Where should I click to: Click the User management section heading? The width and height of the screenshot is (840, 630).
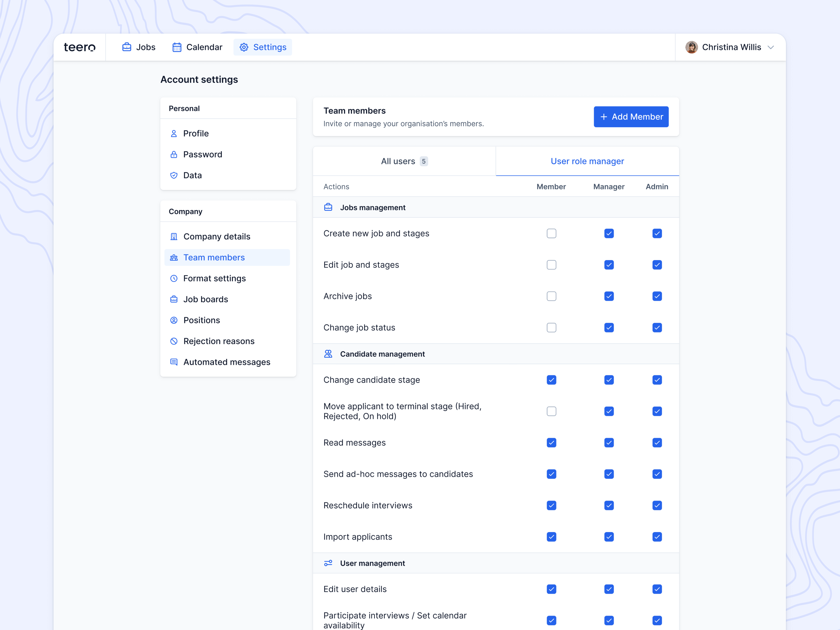pyautogui.click(x=372, y=564)
